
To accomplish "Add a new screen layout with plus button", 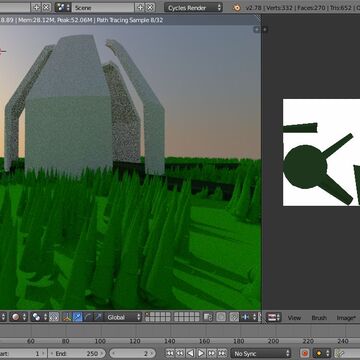I will 37,7.
